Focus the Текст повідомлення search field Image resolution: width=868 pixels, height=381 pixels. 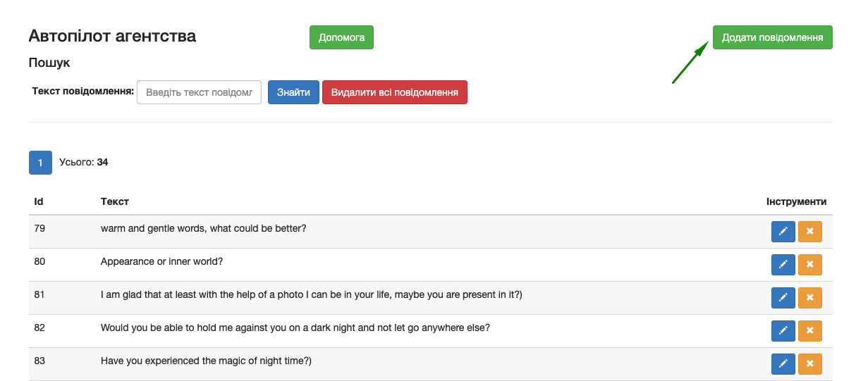coord(199,92)
